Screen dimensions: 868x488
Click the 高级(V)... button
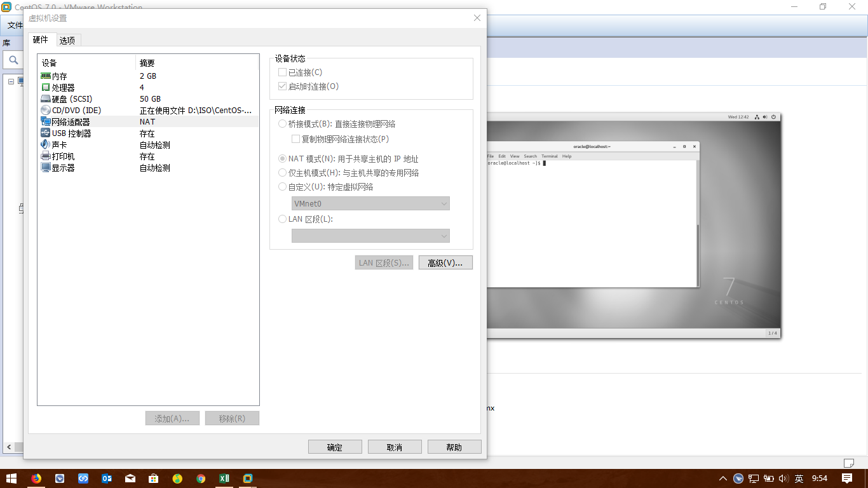[x=445, y=262]
